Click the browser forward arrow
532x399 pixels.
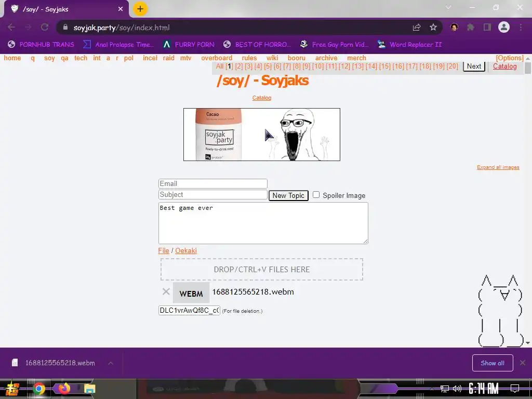pyautogui.click(x=28, y=27)
